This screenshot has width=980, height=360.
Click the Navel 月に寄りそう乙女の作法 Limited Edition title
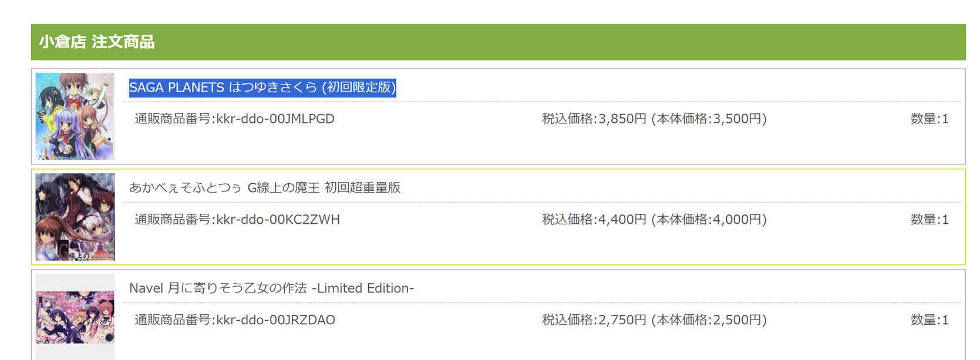pos(271,288)
